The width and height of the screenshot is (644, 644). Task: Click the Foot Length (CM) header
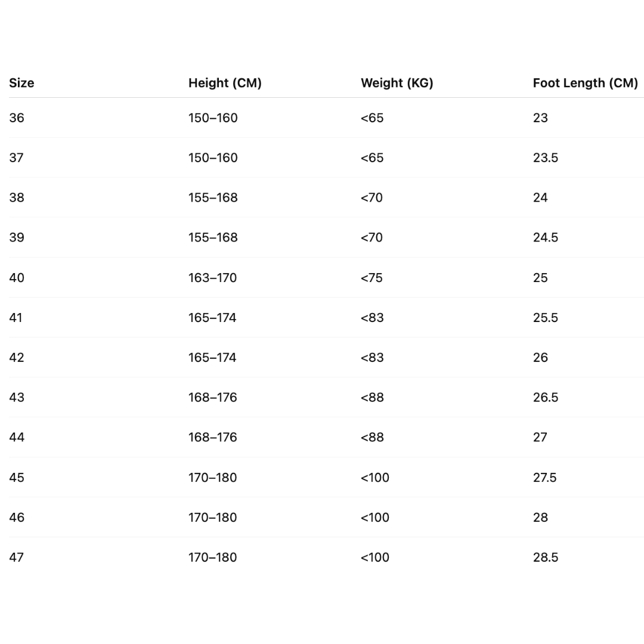point(585,83)
